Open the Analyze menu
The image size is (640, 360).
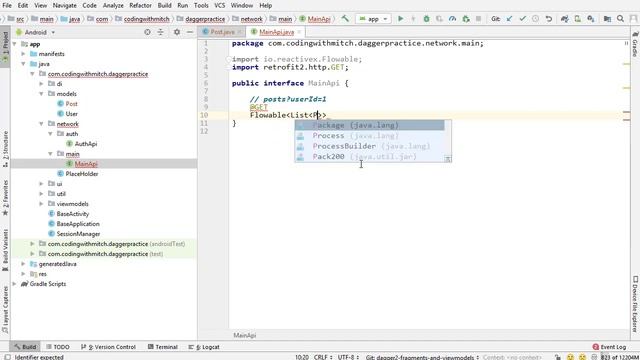coord(113,5)
